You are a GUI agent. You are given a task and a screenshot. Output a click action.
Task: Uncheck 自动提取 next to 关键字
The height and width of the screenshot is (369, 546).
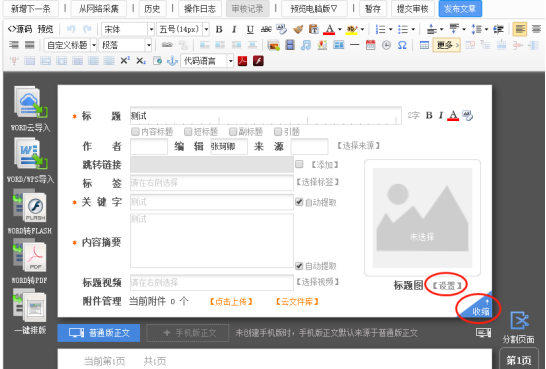pyautogui.click(x=299, y=202)
